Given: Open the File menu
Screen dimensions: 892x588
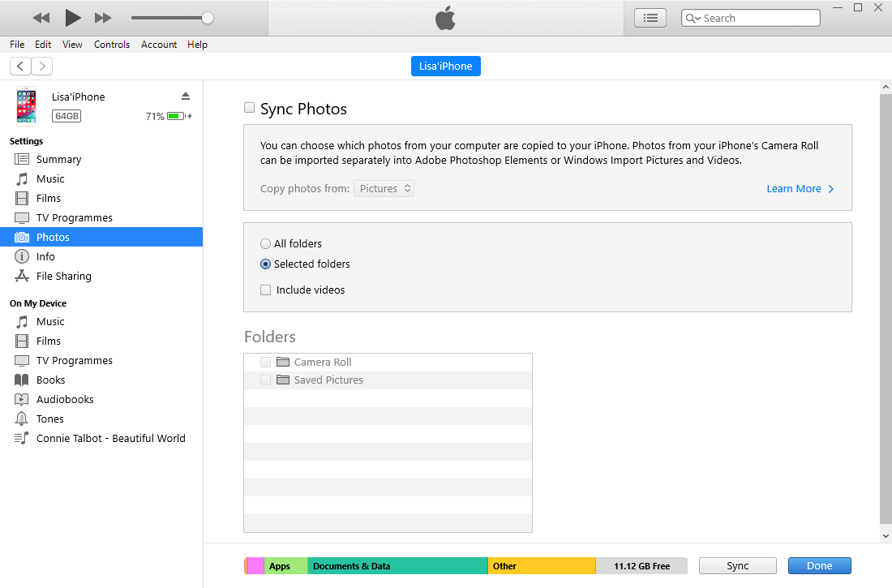Looking at the screenshot, I should (x=17, y=45).
